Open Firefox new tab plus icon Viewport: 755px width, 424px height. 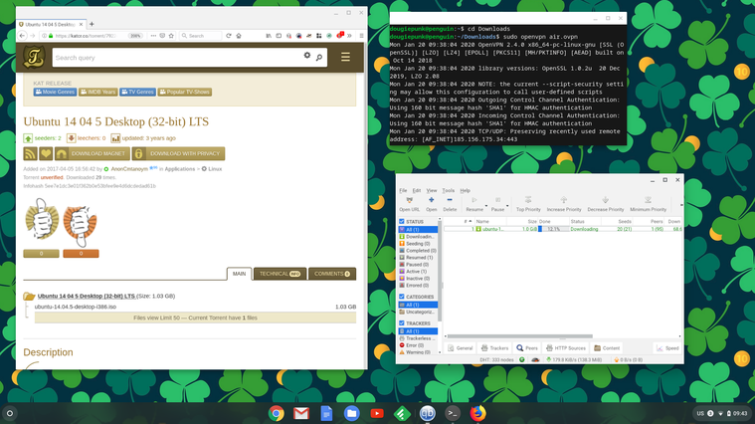pyautogui.click(x=91, y=24)
